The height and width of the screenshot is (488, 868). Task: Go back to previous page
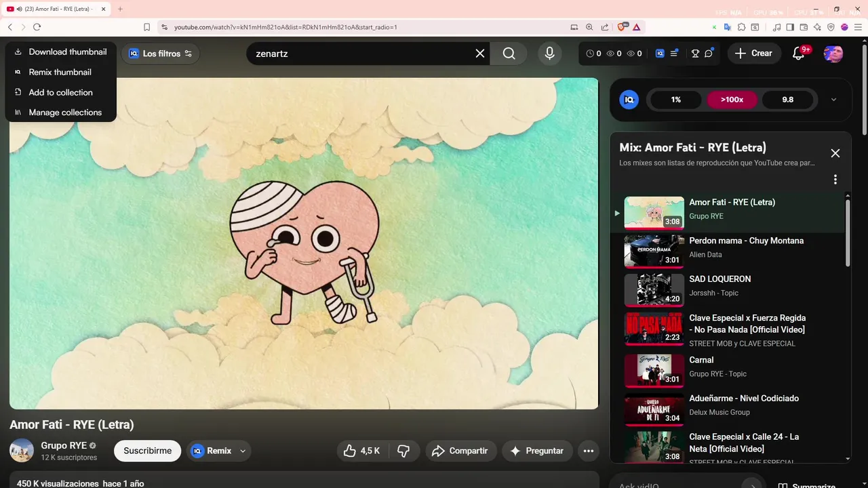[x=10, y=27]
